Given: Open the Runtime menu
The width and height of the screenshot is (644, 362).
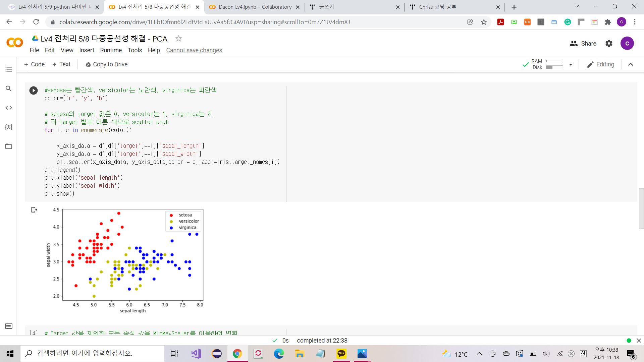Looking at the screenshot, I should [111, 50].
